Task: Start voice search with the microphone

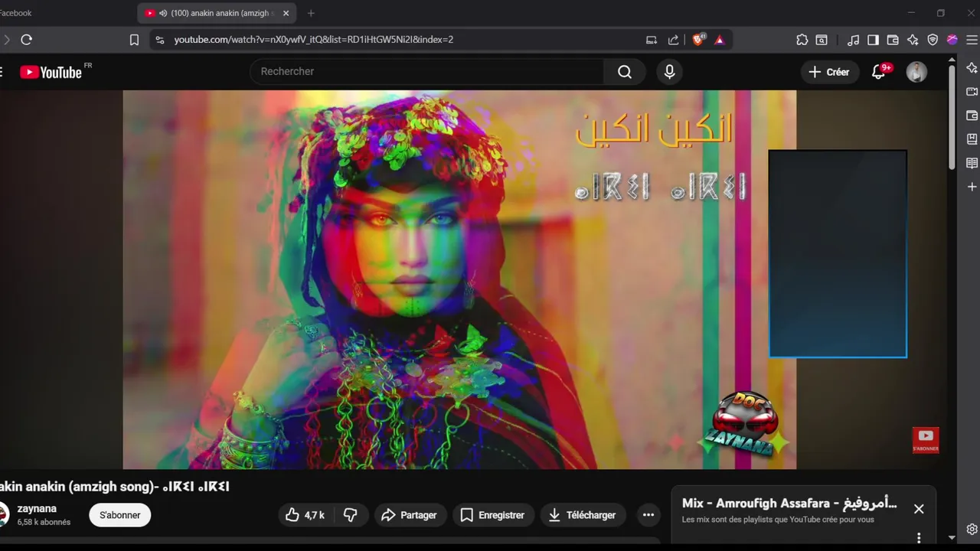Action: click(669, 71)
